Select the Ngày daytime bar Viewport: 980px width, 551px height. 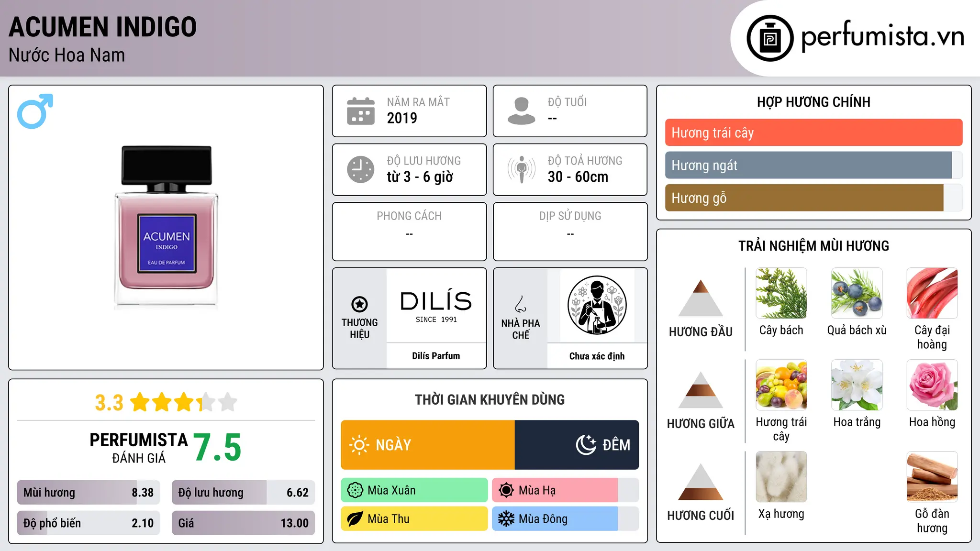coord(428,445)
